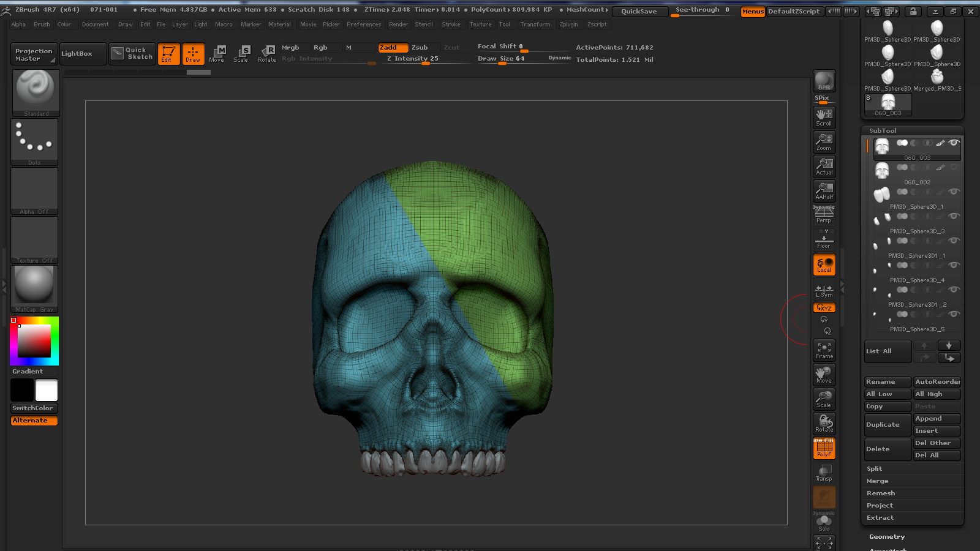Open the MatCap Gray material picker
Image resolution: width=980 pixels, height=551 pixels.
34,289
